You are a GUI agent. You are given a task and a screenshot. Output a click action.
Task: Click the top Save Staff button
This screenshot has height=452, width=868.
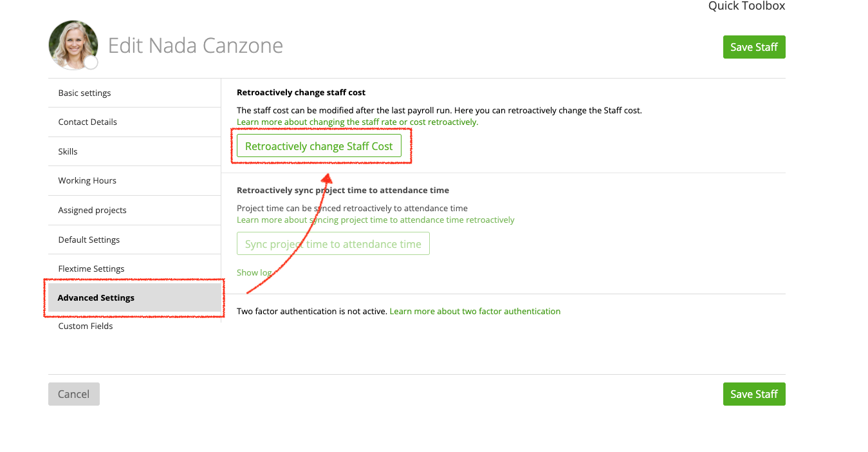click(754, 47)
